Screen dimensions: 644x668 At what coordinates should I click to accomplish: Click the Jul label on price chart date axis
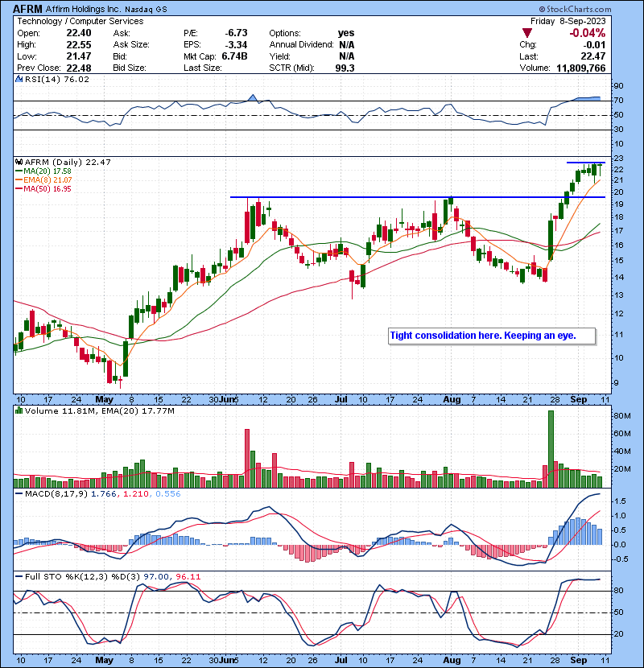pyautogui.click(x=341, y=400)
